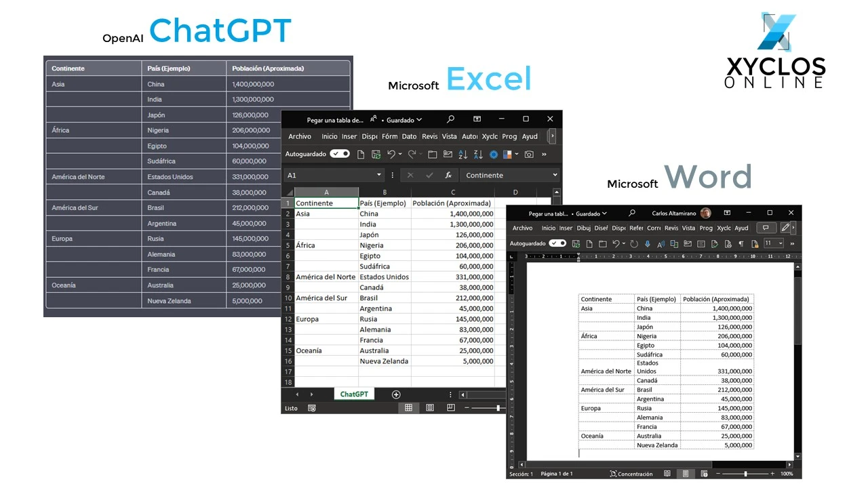
Task: Click Ribbon display options in Excel title bar
Action: [477, 119]
